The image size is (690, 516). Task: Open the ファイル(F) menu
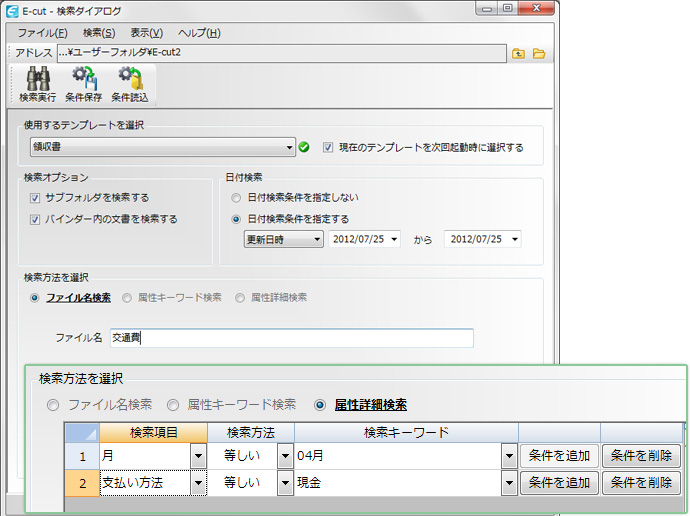click(42, 33)
